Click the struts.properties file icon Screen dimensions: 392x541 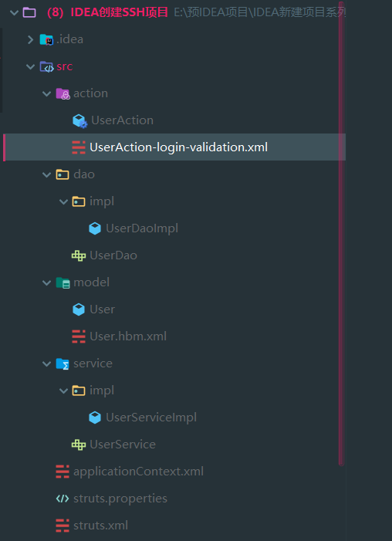tap(63, 499)
